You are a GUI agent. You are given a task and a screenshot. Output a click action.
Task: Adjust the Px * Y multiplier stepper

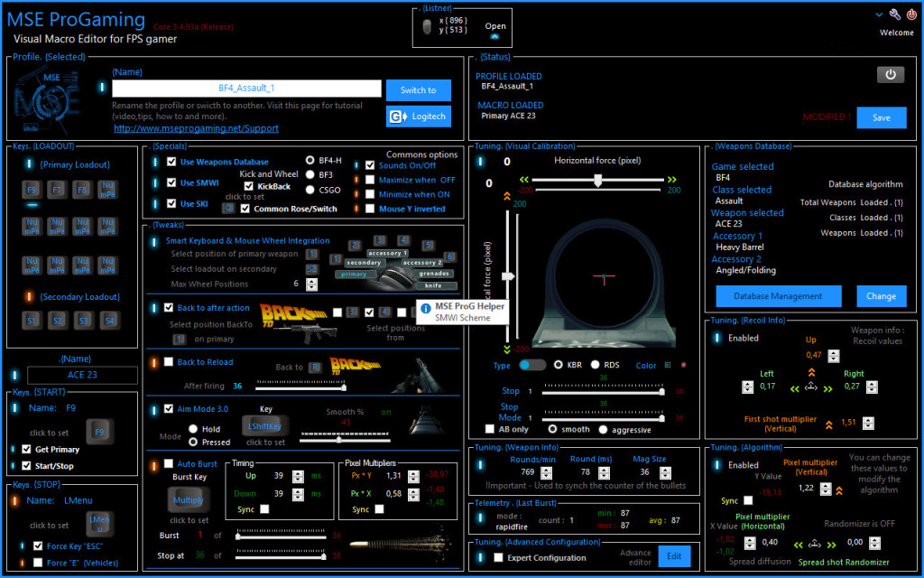pos(411,476)
